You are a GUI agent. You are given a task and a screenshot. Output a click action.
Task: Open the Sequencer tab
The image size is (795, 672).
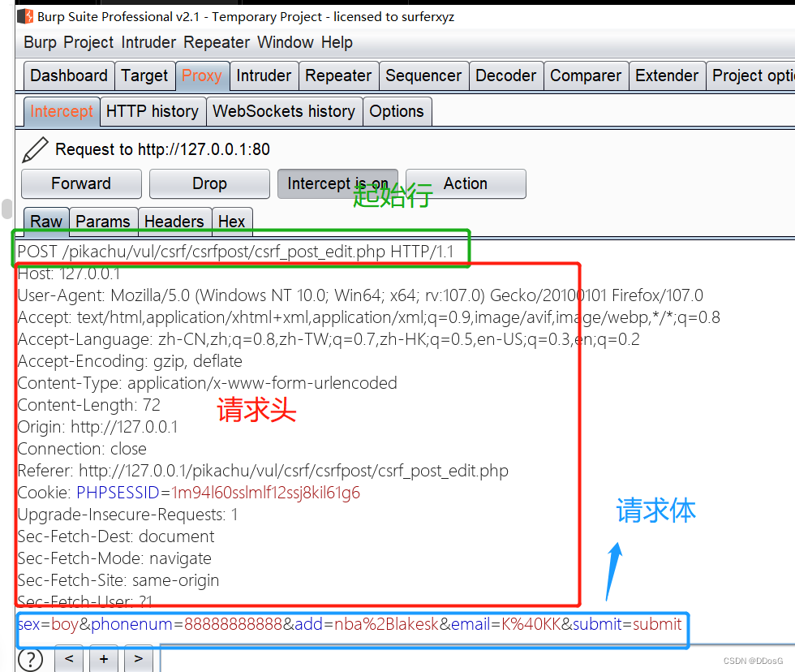tap(423, 75)
